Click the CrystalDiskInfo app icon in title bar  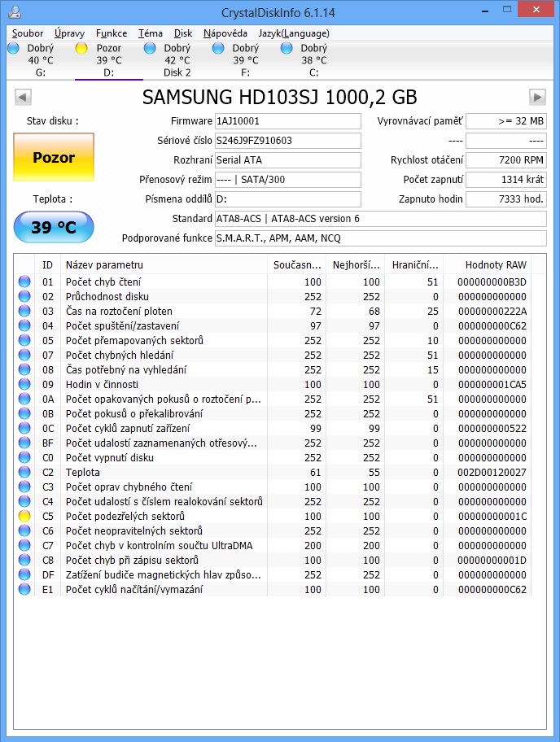15,12
